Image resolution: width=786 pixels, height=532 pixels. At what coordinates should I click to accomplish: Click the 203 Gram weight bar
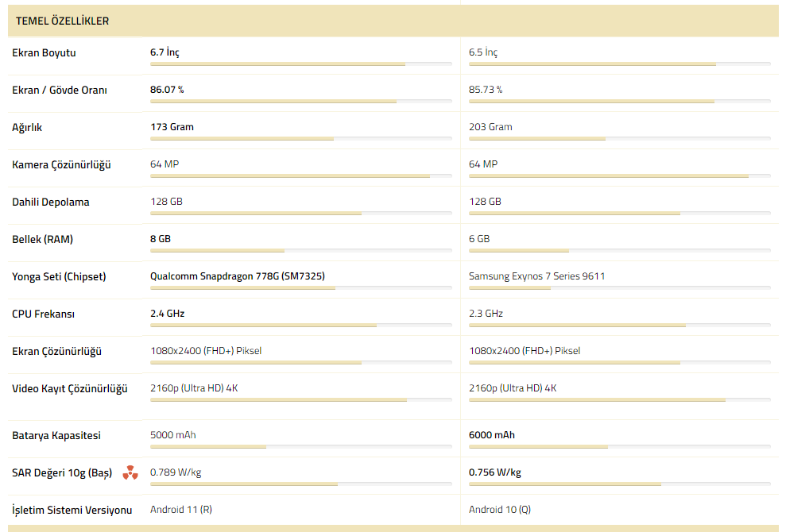pos(620,139)
